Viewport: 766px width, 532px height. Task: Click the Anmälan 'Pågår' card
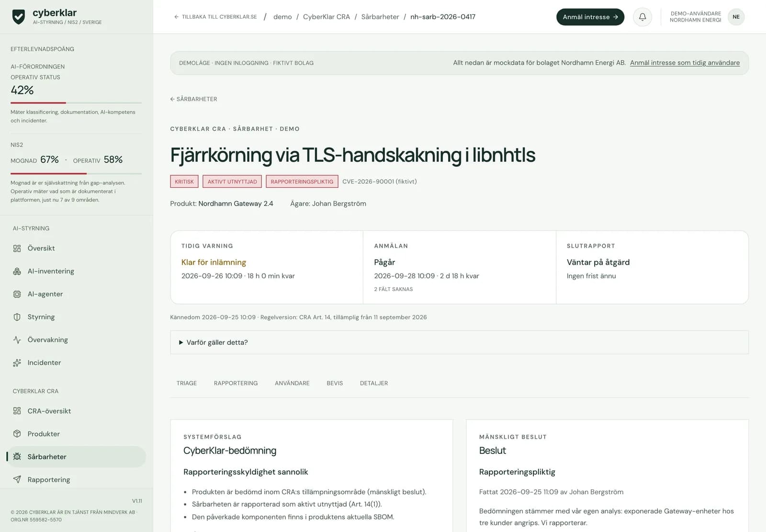[460, 267]
